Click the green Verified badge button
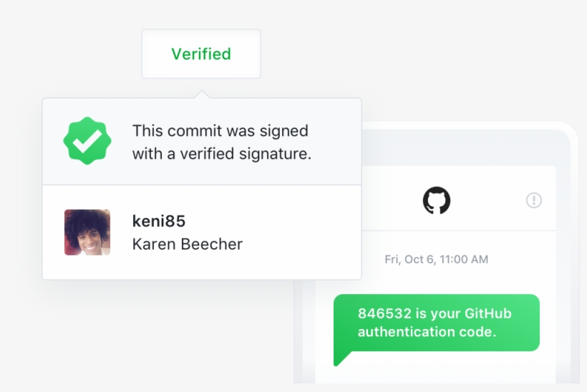587x392 pixels. coord(201,54)
